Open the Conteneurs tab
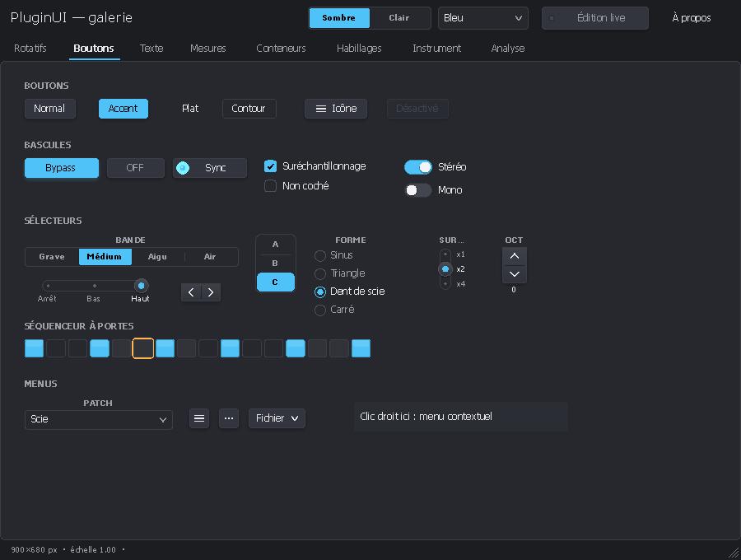 click(281, 49)
